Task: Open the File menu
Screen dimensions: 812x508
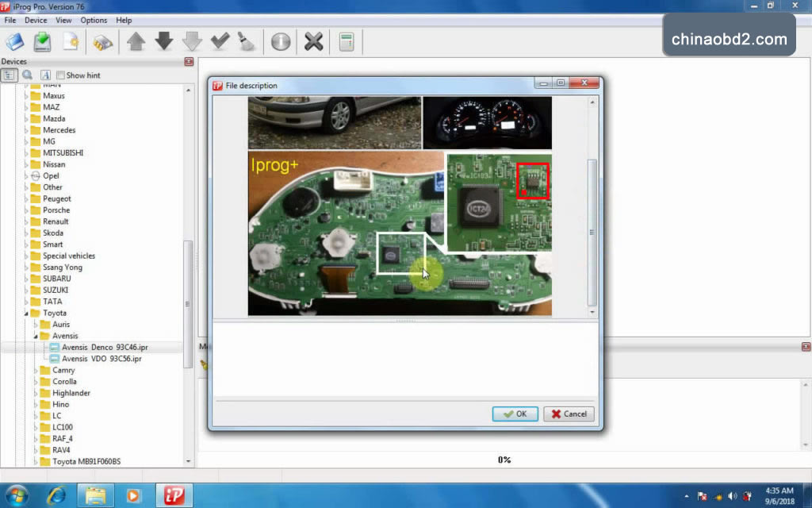Action: click(x=10, y=20)
